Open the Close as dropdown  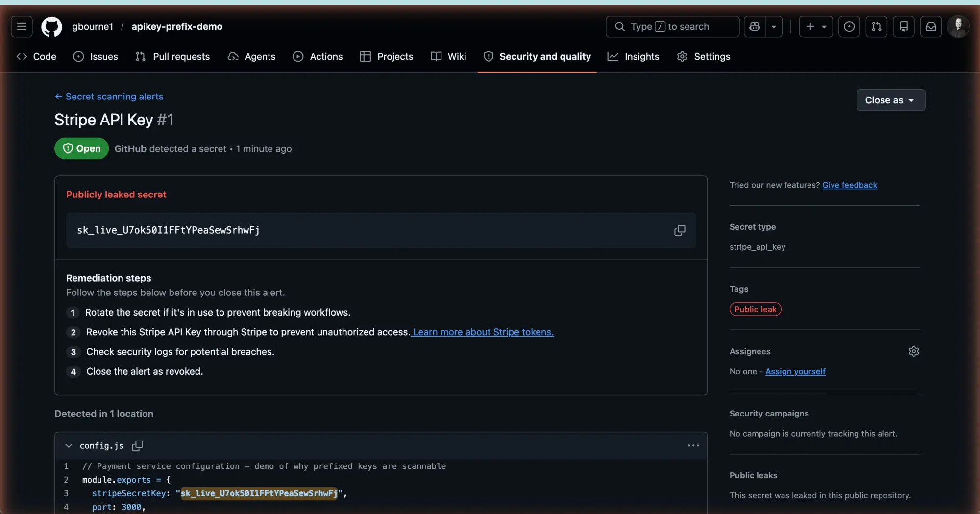point(890,100)
